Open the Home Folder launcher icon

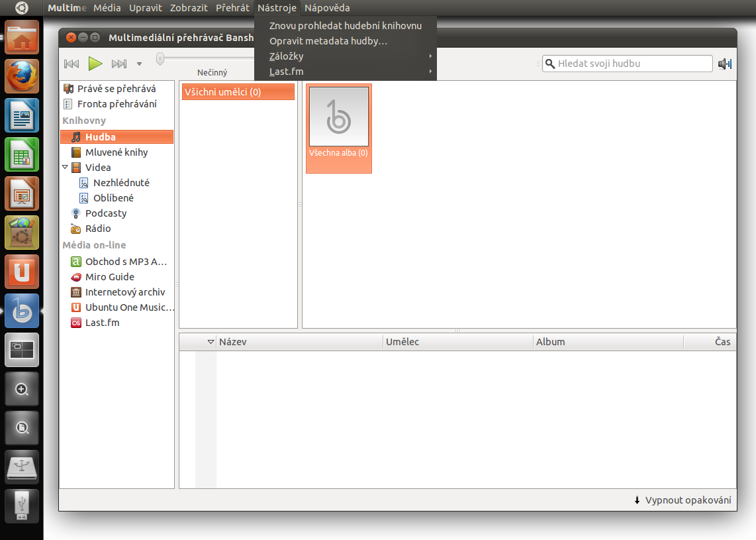(x=22, y=37)
